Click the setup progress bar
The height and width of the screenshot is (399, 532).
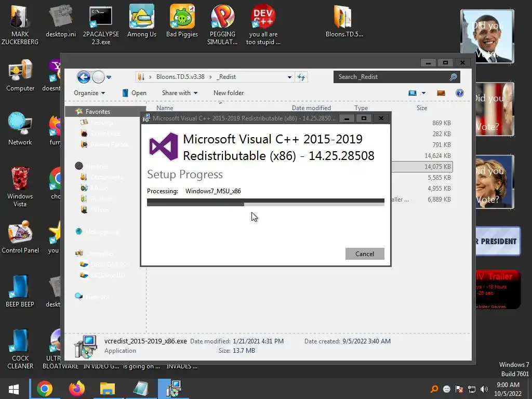pos(265,202)
